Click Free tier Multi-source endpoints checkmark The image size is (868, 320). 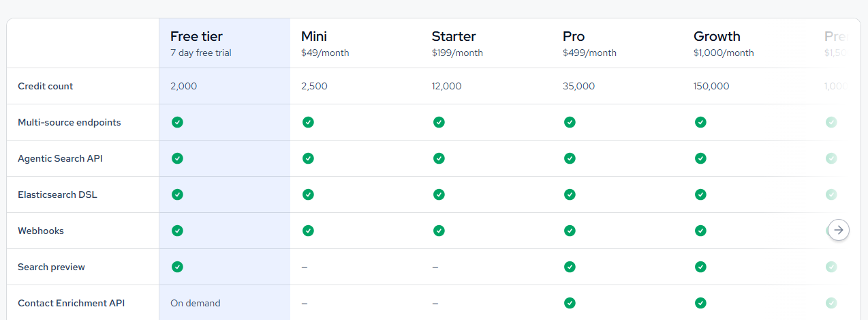coord(177,122)
